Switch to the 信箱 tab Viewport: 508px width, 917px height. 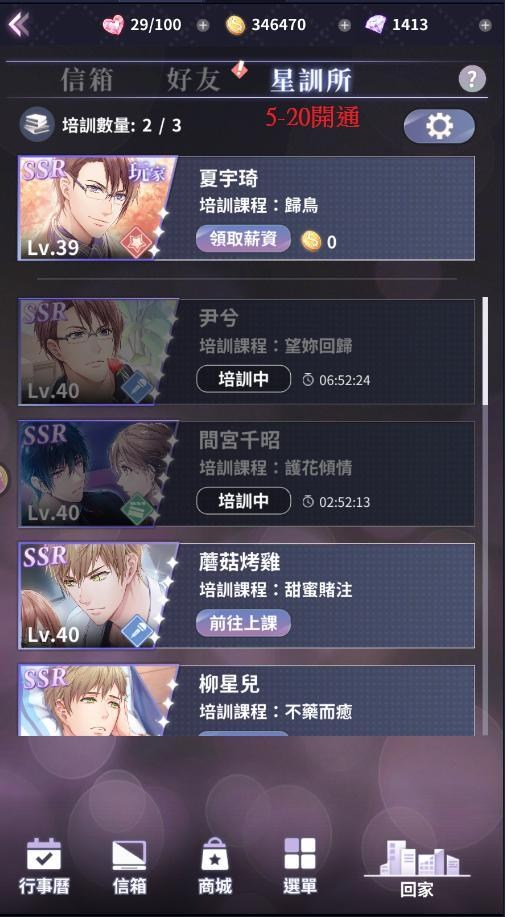(x=87, y=80)
